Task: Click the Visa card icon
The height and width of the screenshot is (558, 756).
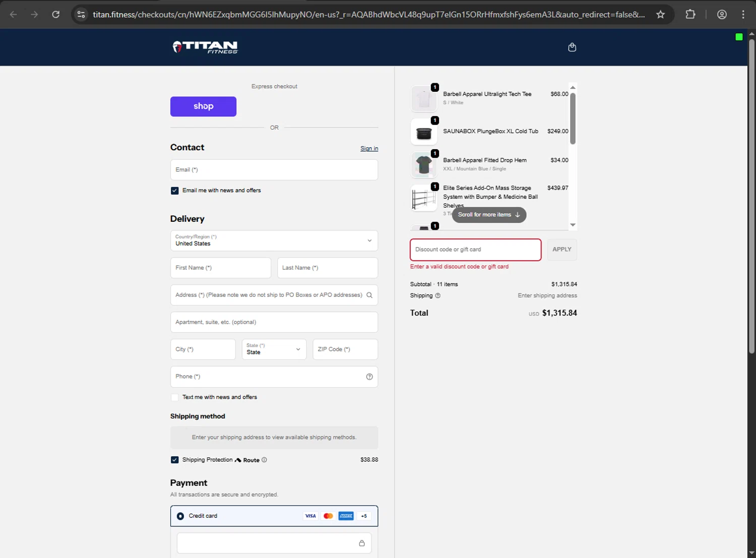Action: click(310, 516)
